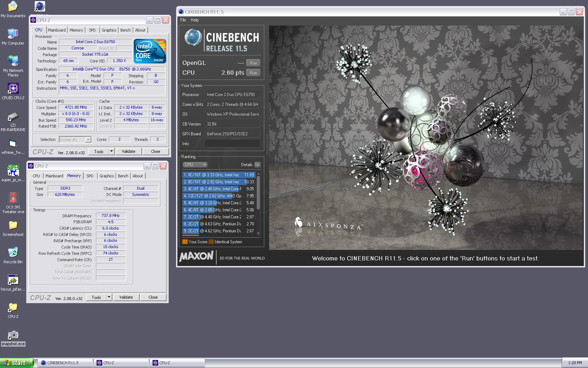The width and height of the screenshot is (588, 368).
Task: Open My Computer desktop icon
Action: click(13, 37)
